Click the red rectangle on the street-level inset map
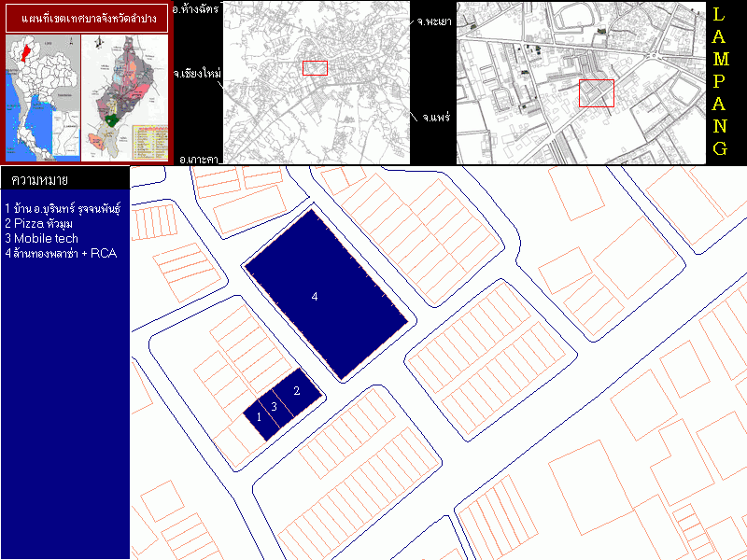 pos(596,93)
